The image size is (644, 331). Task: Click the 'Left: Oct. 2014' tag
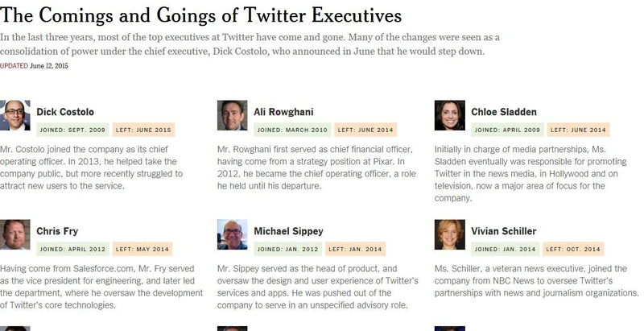pos(573,249)
